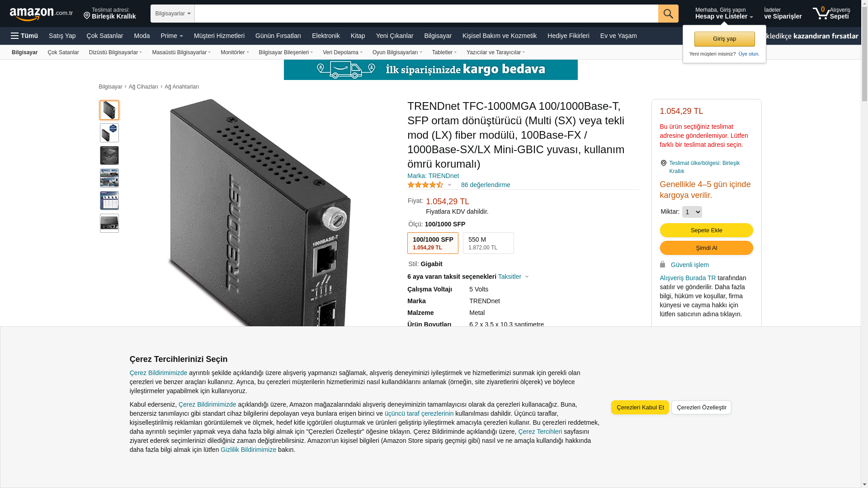Click the kargo bedava truck banner
This screenshot has height=488, width=868.
point(430,70)
